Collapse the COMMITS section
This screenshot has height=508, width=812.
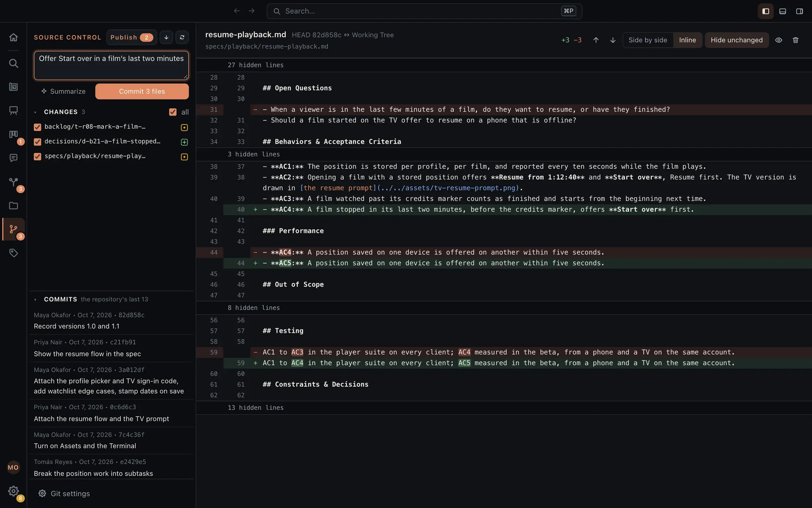click(35, 299)
